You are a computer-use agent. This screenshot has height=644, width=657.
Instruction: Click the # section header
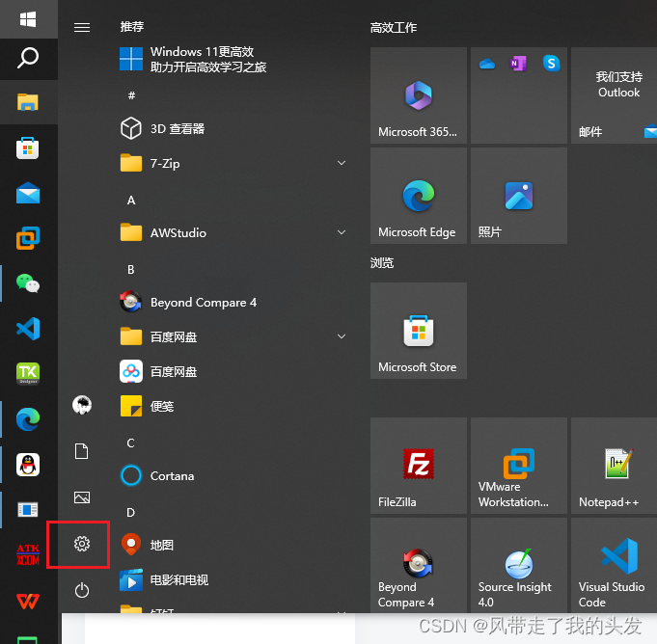[x=131, y=95]
